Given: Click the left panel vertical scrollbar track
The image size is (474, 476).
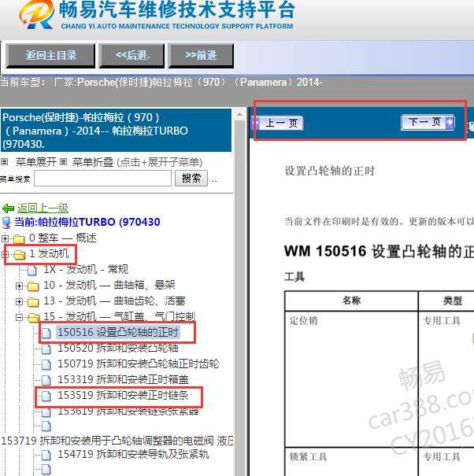Looking at the screenshot, I should click(x=239, y=297).
